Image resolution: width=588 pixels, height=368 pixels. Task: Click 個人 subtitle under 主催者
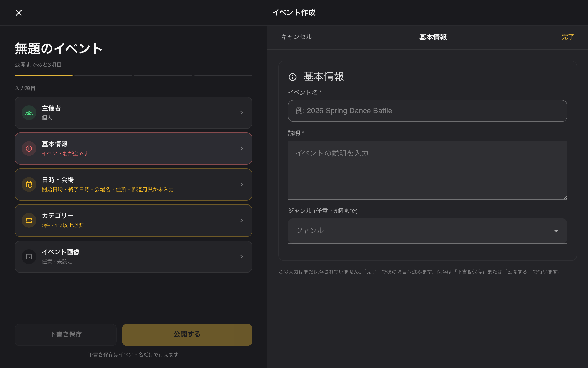coord(47,118)
